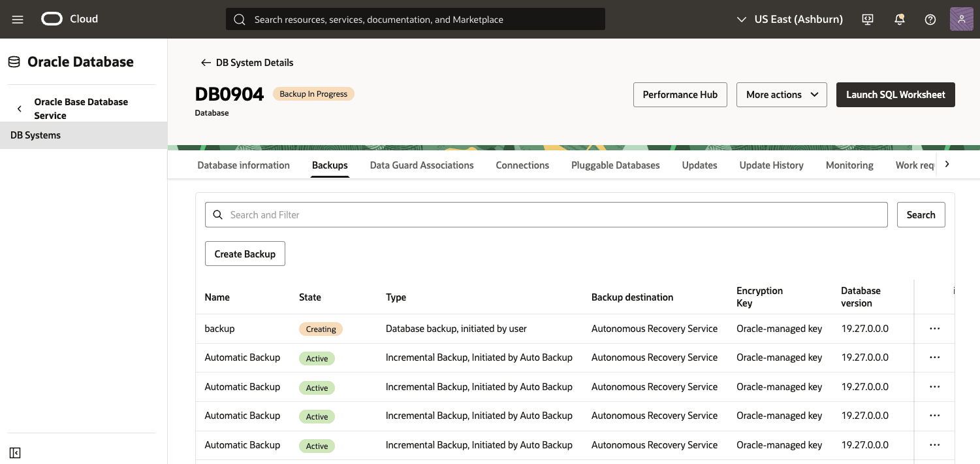The height and width of the screenshot is (464, 980).
Task: Click the back arrow beside DB System Details
Action: 206,62
